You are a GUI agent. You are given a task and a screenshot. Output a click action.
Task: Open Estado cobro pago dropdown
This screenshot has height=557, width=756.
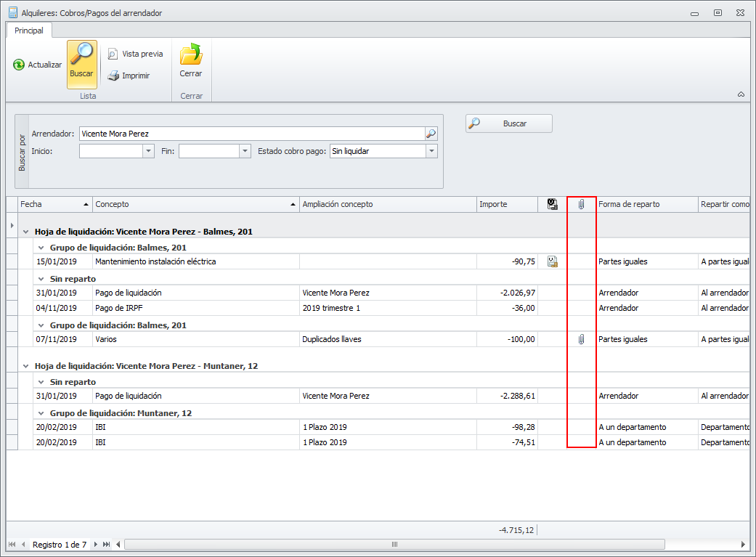pos(431,151)
